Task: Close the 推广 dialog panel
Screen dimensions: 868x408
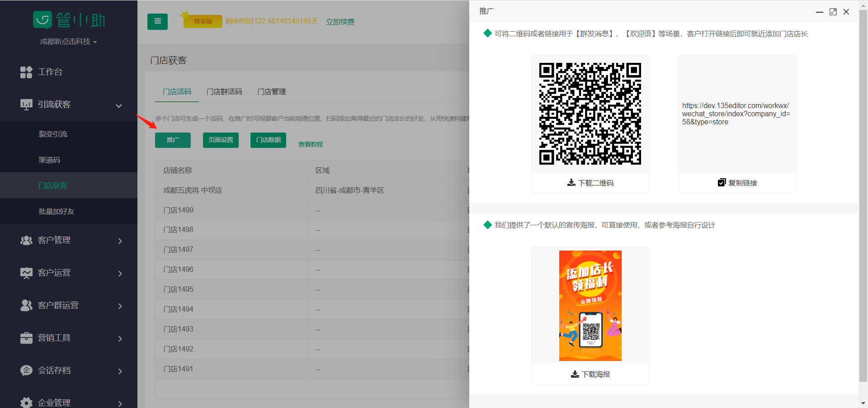Action: (x=846, y=12)
